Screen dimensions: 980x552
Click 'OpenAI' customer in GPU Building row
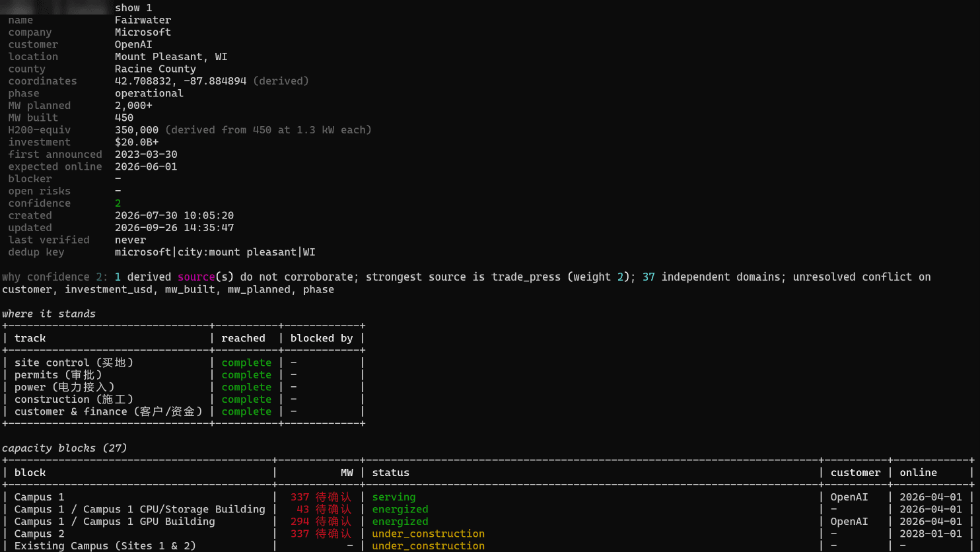pyautogui.click(x=849, y=522)
